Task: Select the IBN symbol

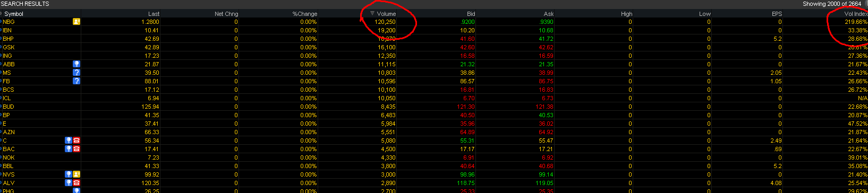Action: [x=7, y=30]
